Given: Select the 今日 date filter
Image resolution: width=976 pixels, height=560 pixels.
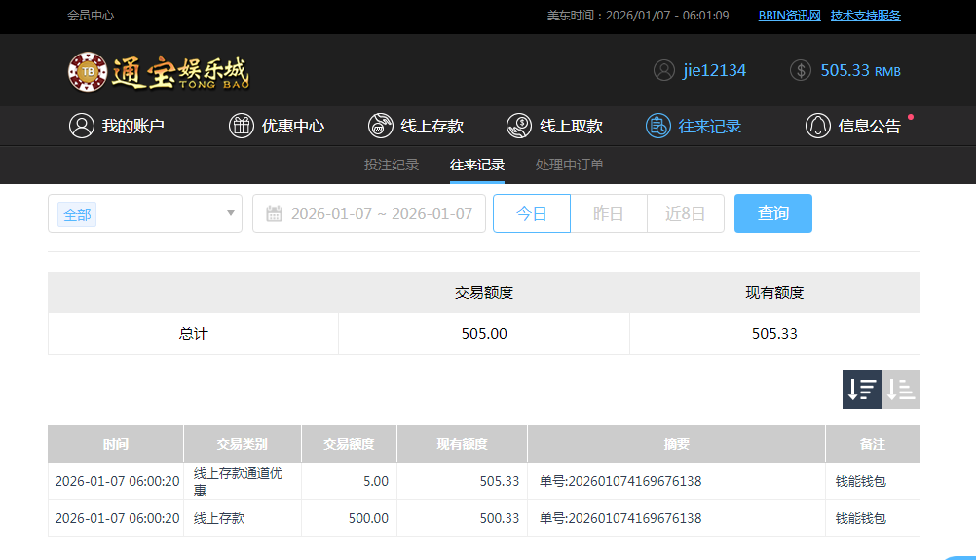Looking at the screenshot, I should coord(532,213).
